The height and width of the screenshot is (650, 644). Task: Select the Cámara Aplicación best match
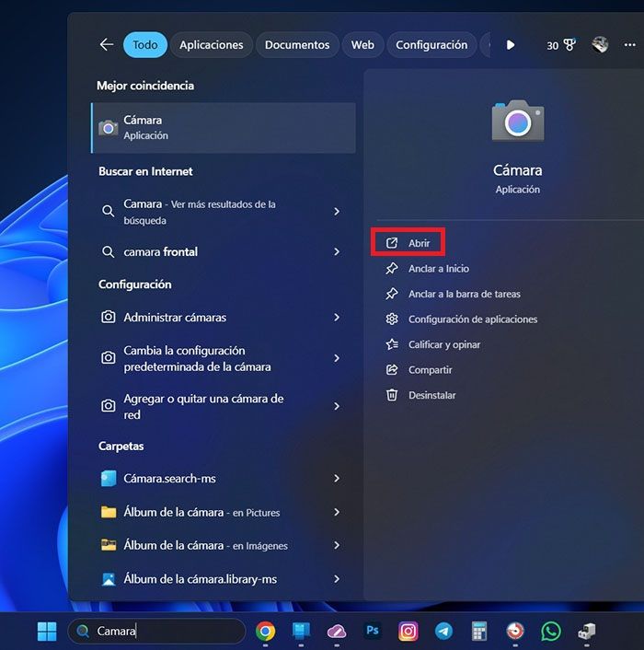tap(224, 128)
